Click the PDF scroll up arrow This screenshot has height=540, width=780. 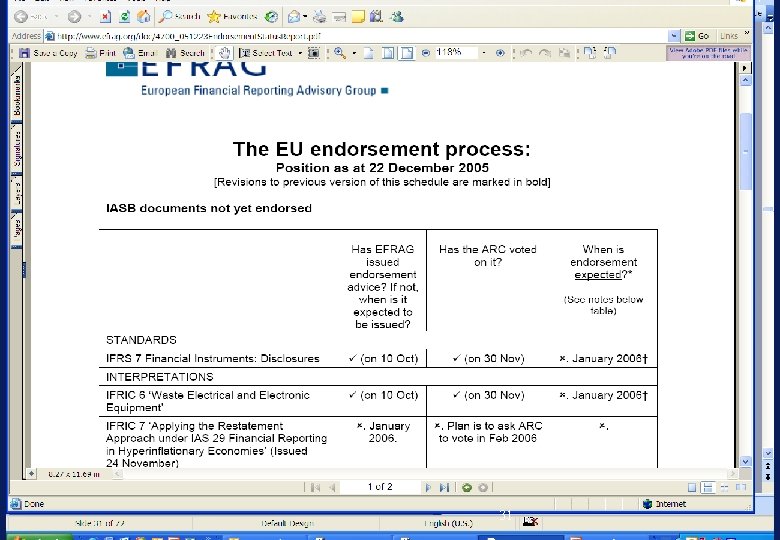tap(745, 81)
